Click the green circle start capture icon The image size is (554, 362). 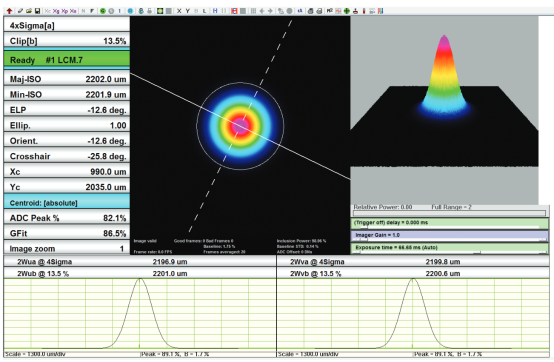pos(102,11)
